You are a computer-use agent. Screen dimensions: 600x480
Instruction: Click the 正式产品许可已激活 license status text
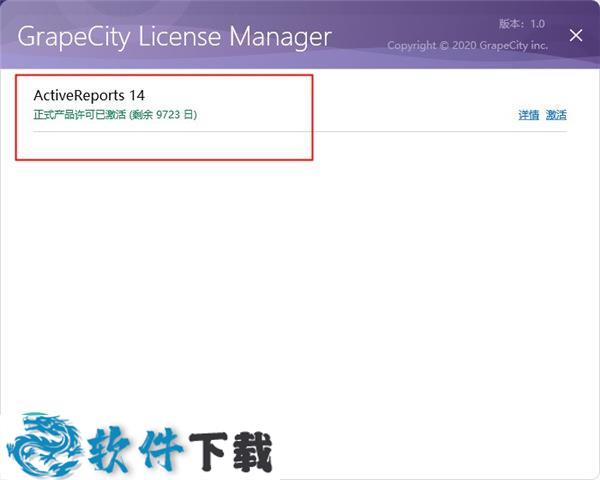click(x=115, y=114)
